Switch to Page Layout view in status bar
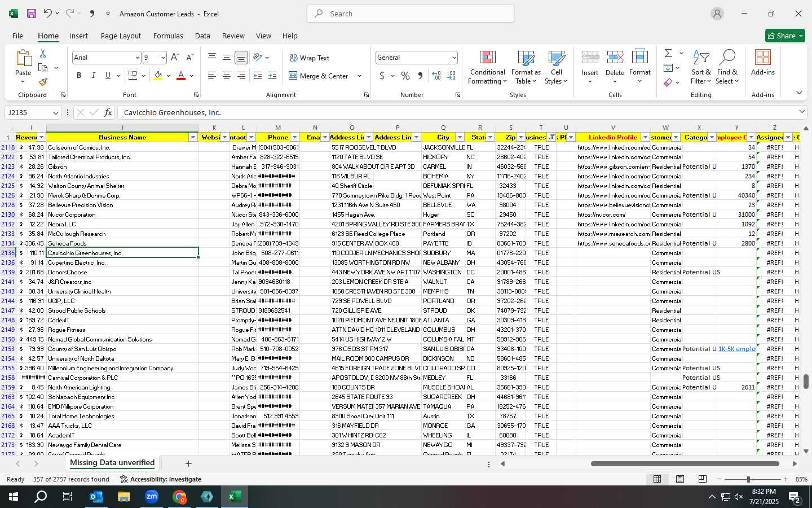Image resolution: width=812 pixels, height=508 pixels. click(x=680, y=479)
